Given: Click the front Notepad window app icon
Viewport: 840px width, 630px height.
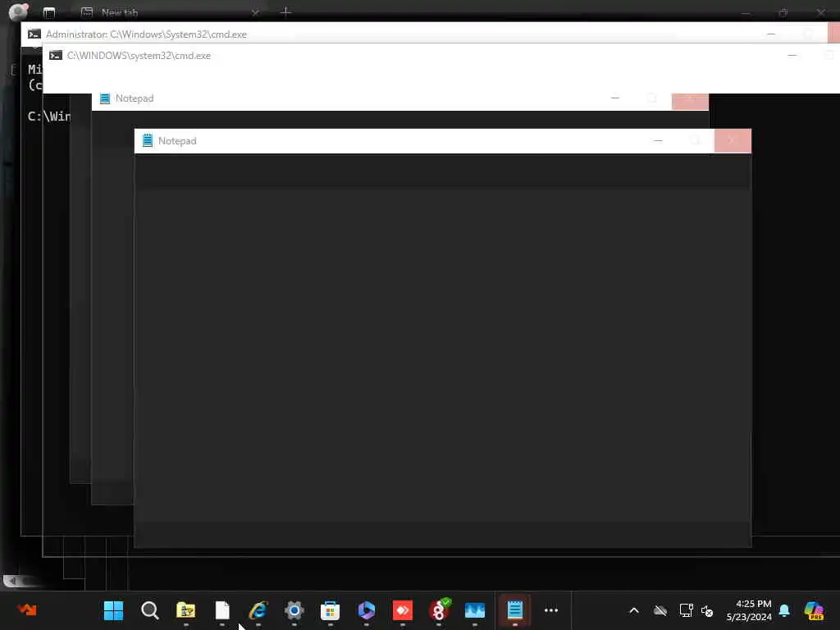Looking at the screenshot, I should [x=148, y=140].
